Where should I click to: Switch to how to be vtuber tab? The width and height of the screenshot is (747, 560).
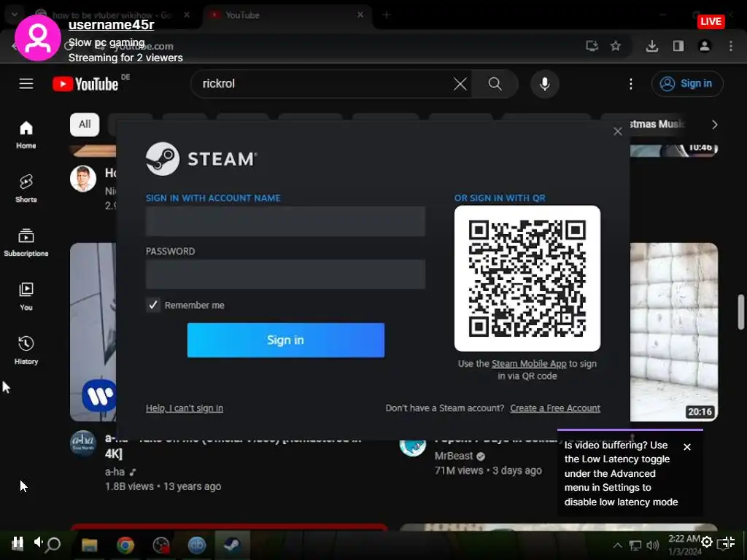click(x=113, y=15)
